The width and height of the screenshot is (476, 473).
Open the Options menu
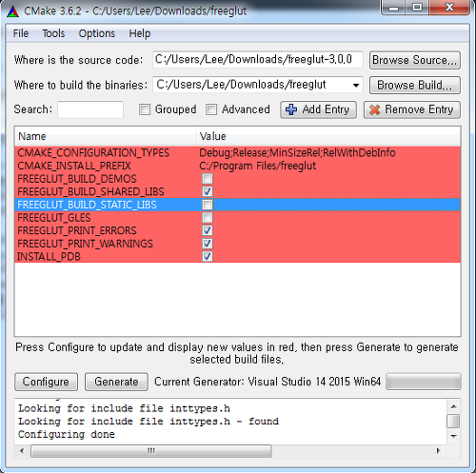click(x=97, y=33)
